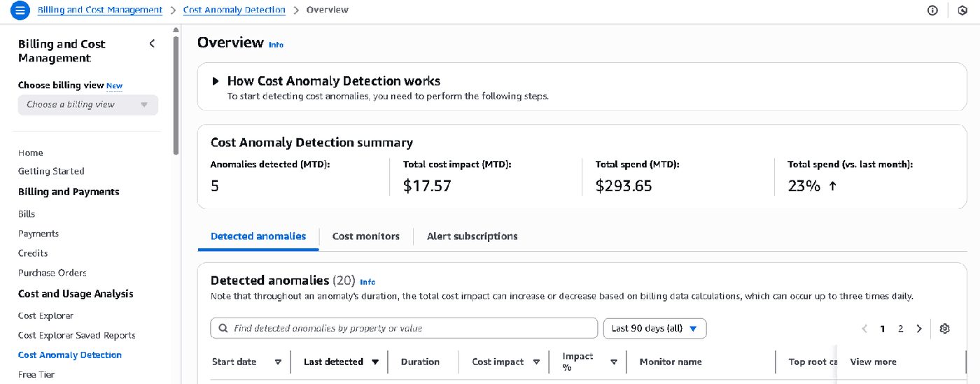
Task: Expand How Cost Anomaly Detection works
Action: pyautogui.click(x=216, y=81)
